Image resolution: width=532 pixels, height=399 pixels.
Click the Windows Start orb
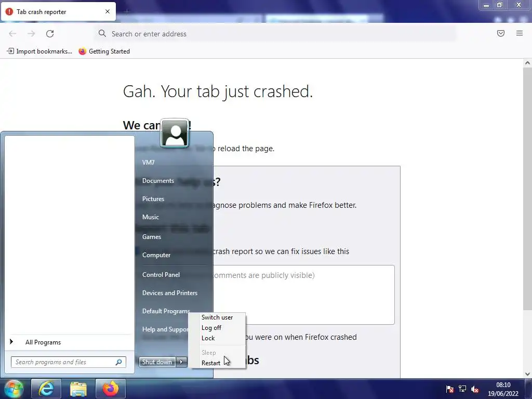point(14,389)
